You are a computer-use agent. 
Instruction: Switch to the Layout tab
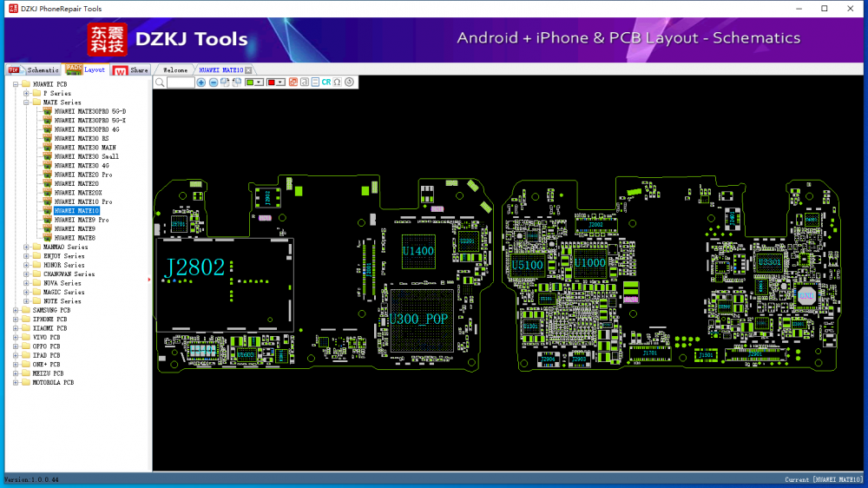[86, 69]
